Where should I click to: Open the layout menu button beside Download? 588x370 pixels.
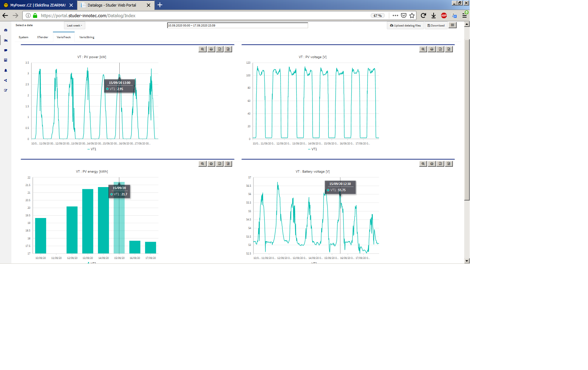[453, 25]
